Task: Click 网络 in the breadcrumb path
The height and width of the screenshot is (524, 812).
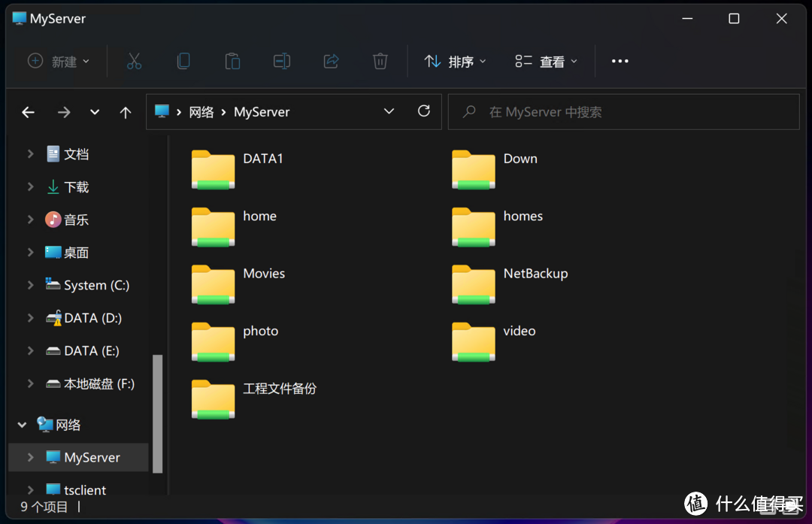Action: point(201,112)
